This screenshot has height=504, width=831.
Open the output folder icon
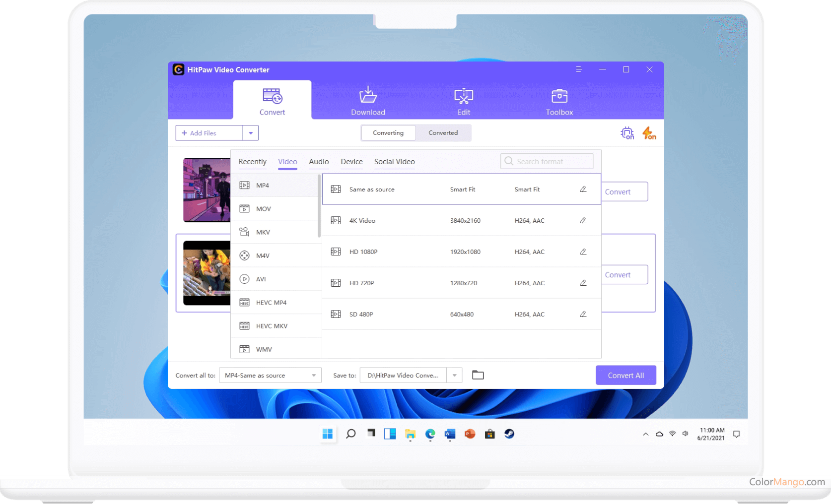pyautogui.click(x=478, y=375)
